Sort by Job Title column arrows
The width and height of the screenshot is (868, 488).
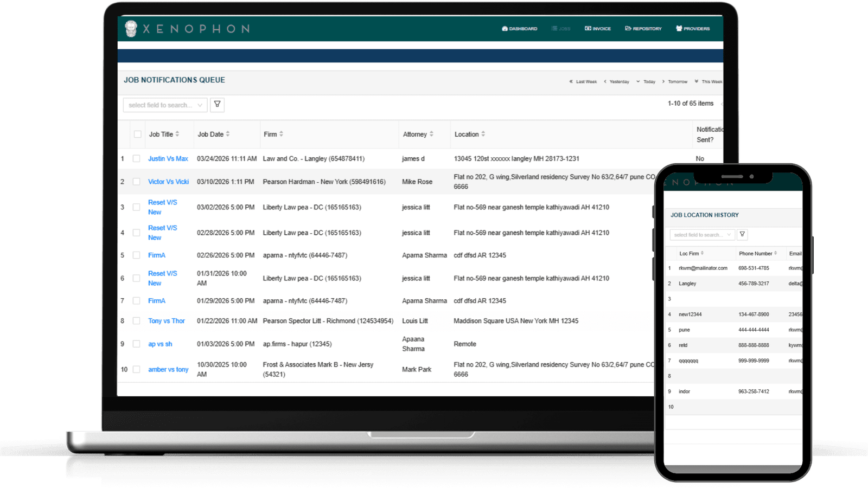[x=177, y=134]
